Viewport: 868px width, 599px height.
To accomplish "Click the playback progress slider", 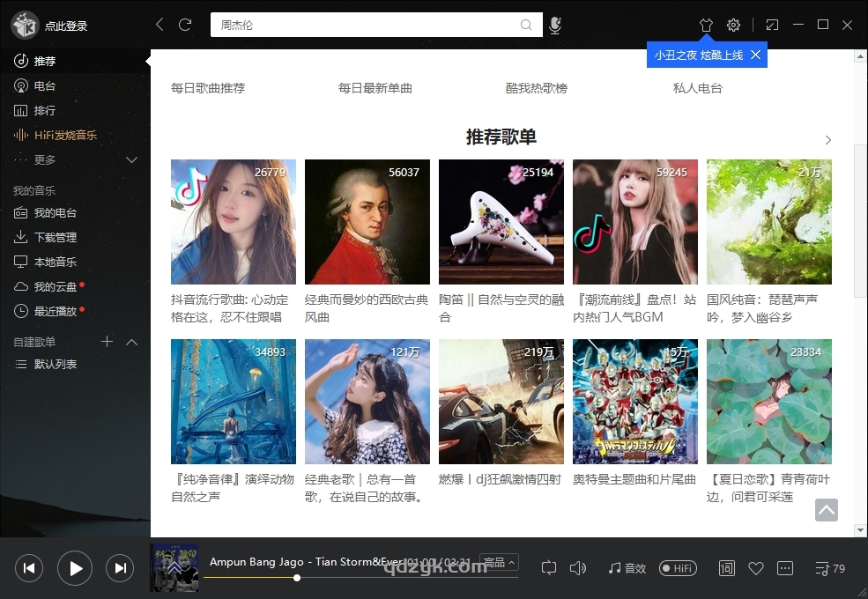I will 297,579.
